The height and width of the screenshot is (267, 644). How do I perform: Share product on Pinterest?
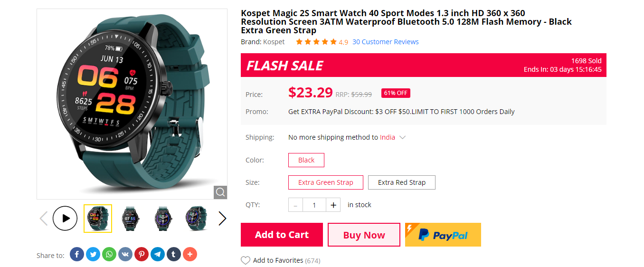coord(142,255)
